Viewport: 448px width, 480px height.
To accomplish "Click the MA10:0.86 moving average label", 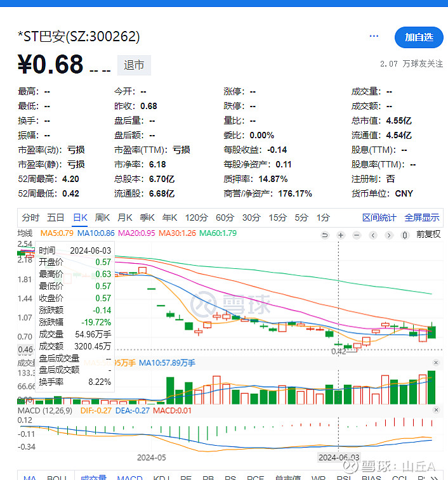I will pos(96,233).
